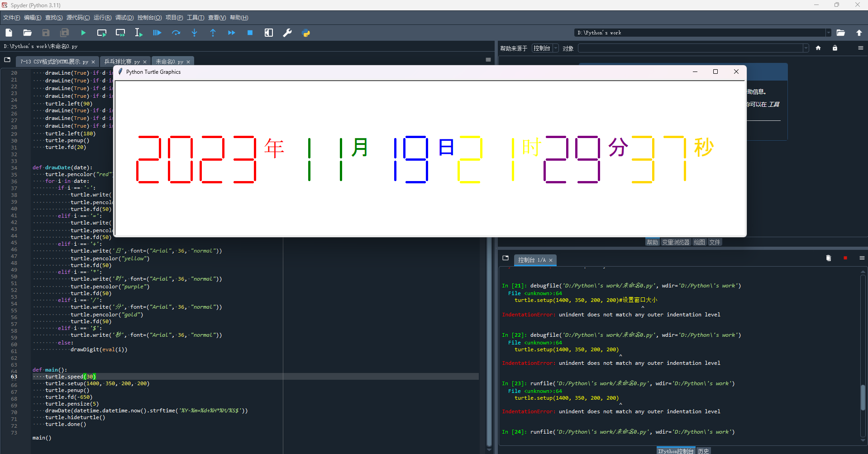The height and width of the screenshot is (454, 868).
Task: Create a new file in the toolbar
Action: [9, 33]
